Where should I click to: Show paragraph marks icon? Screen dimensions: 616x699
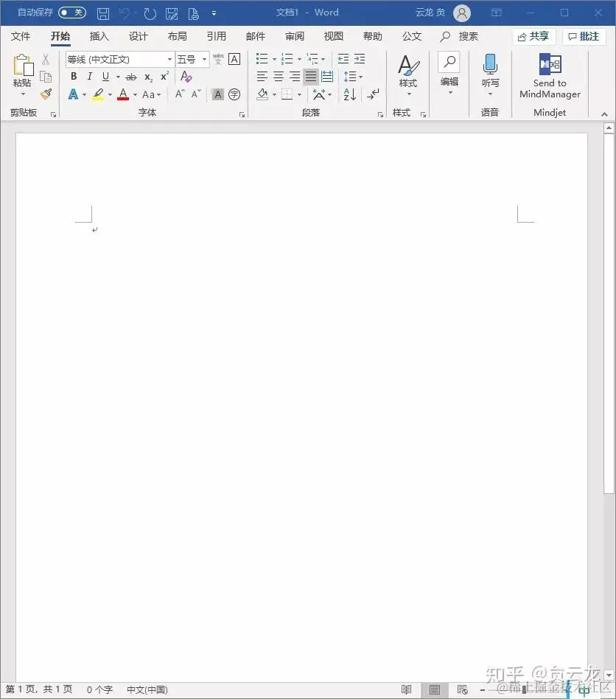374,94
